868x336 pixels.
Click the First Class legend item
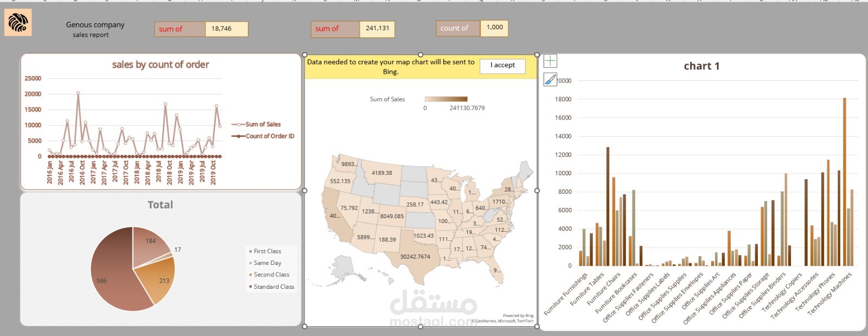click(x=265, y=251)
